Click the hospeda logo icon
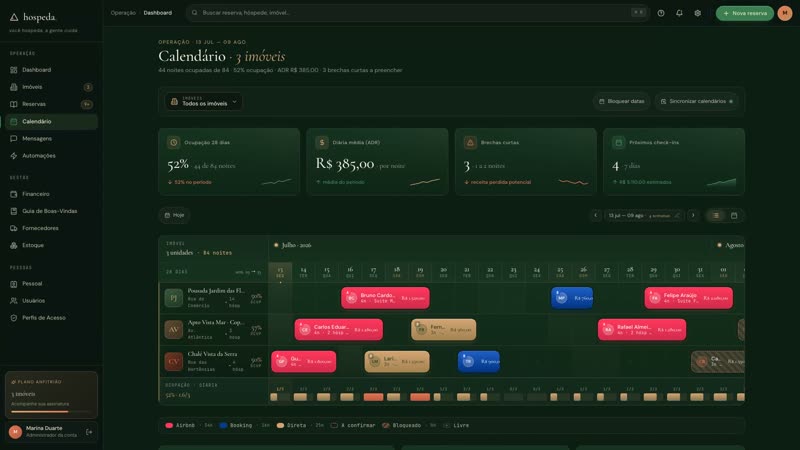 tap(14, 17)
